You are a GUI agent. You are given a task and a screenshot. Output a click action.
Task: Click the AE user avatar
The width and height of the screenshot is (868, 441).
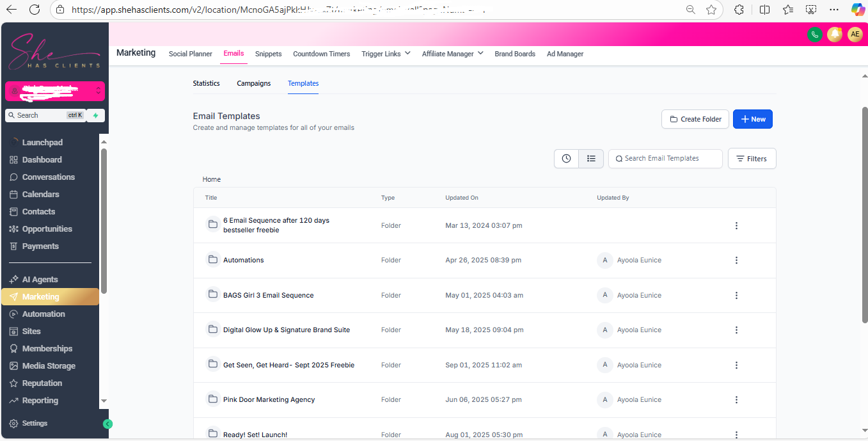coord(855,35)
